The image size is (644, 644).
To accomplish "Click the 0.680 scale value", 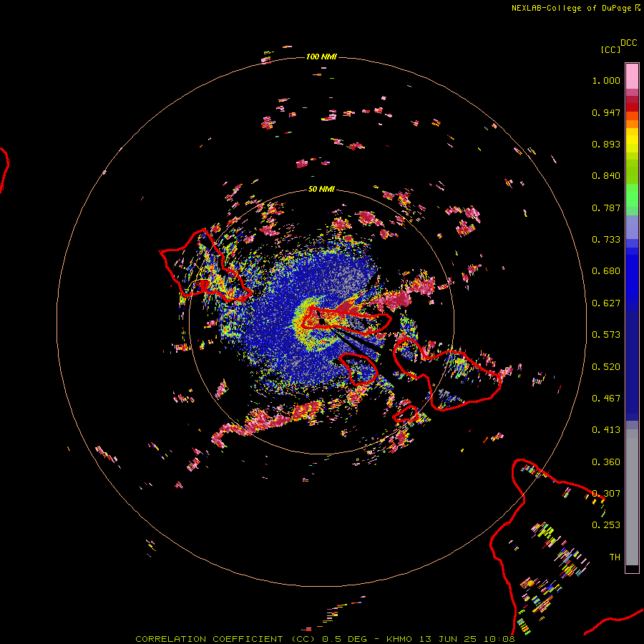I will coord(606,271).
